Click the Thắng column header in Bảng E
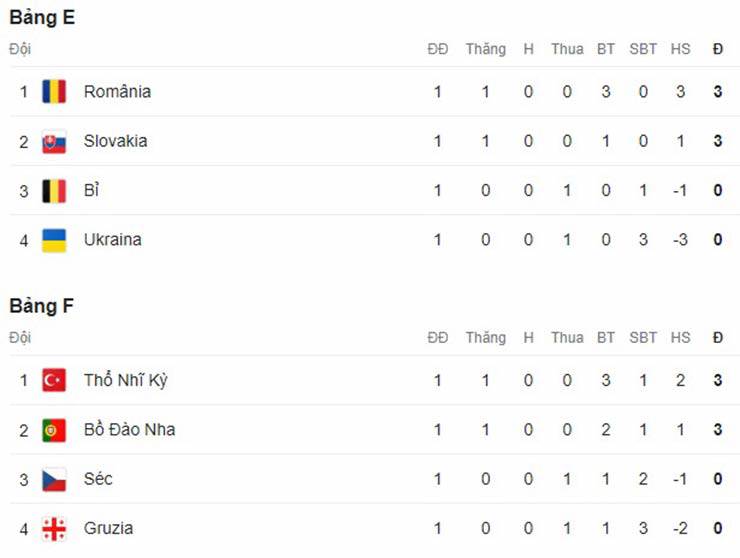The width and height of the screenshot is (740, 558). [x=485, y=49]
